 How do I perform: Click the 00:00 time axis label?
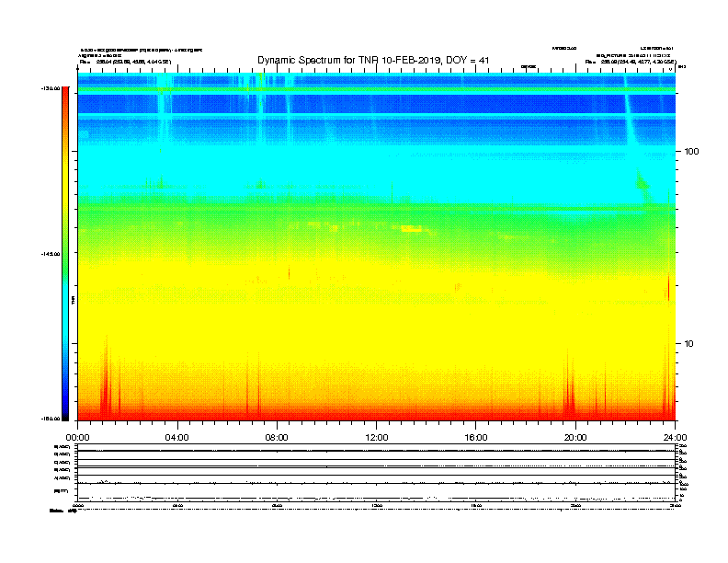pos(77,438)
